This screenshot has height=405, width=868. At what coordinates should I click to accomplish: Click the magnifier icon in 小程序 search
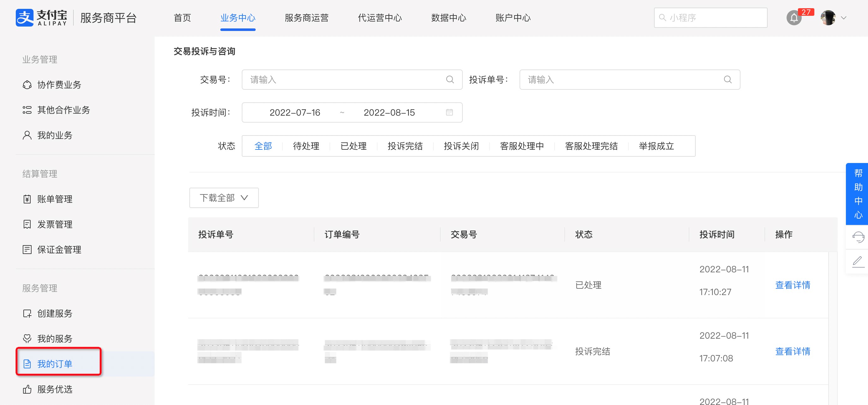pyautogui.click(x=663, y=18)
